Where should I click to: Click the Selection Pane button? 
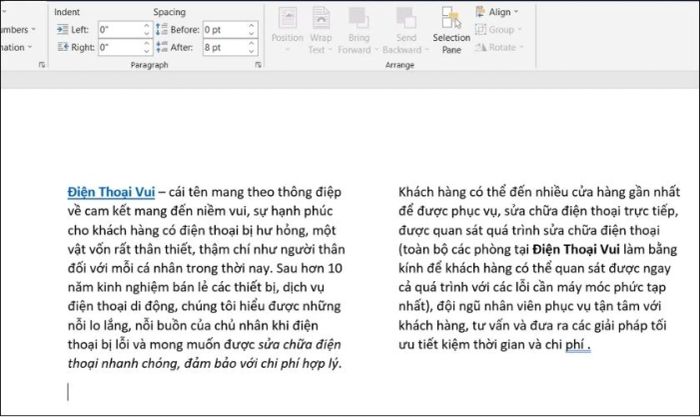(451, 30)
